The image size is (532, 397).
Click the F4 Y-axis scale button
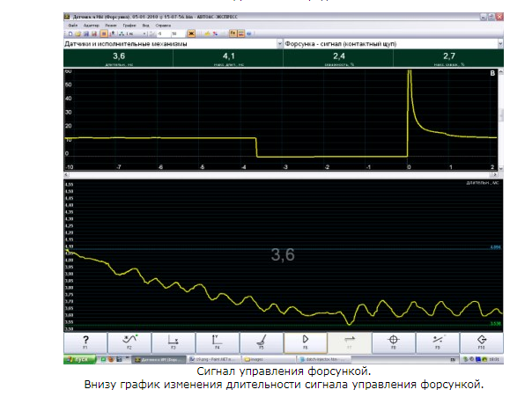[218, 342]
